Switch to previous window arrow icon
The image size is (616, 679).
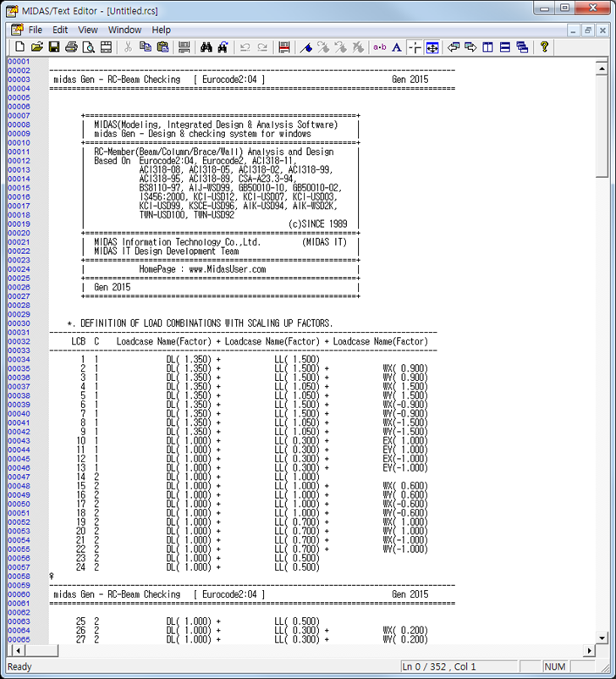454,47
